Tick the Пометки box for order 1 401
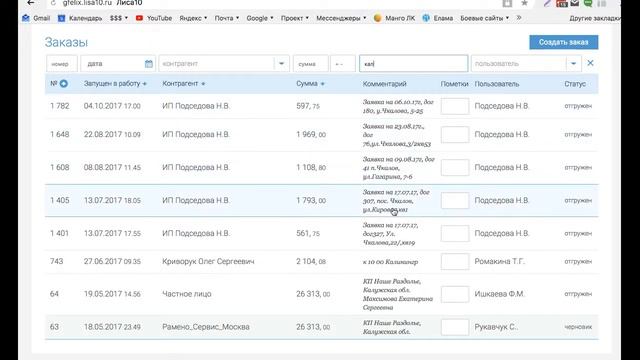Screen dimensions: 640x360 455,233
